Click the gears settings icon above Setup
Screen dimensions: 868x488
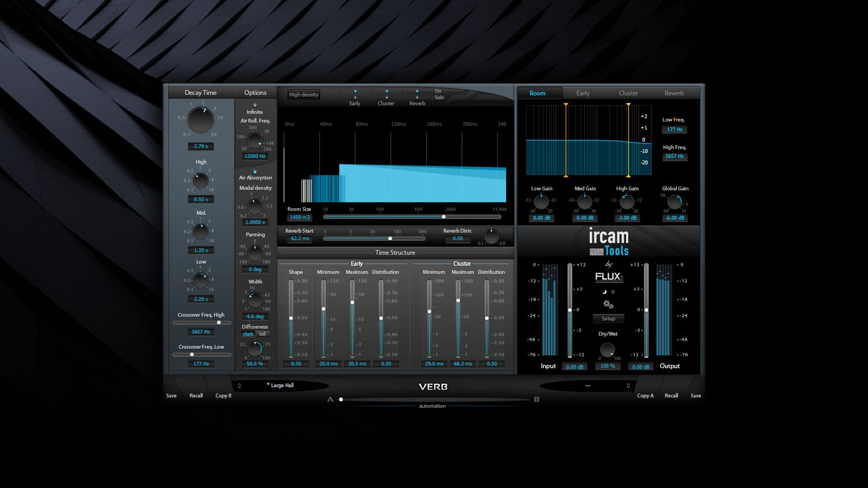pos(608,304)
